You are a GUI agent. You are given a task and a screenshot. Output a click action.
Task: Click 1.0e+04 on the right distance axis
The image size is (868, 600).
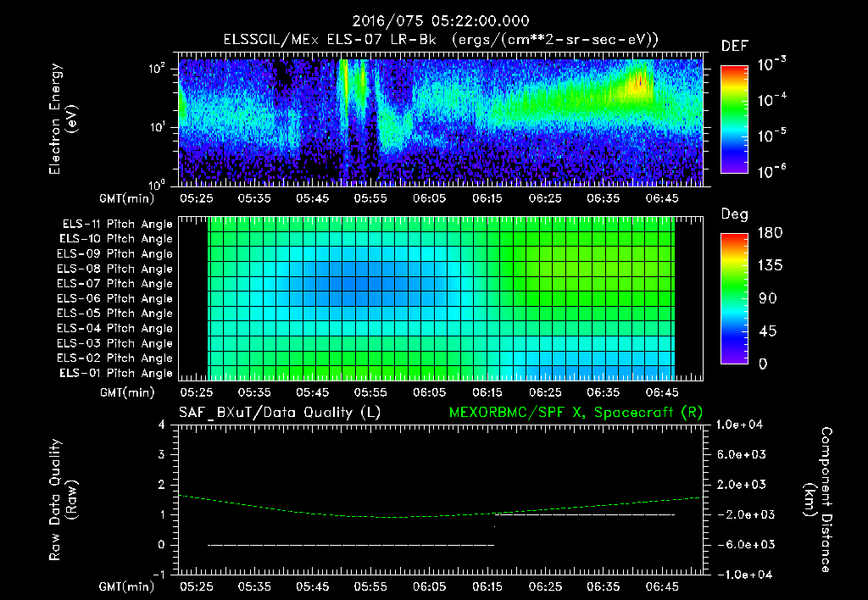[x=739, y=425]
